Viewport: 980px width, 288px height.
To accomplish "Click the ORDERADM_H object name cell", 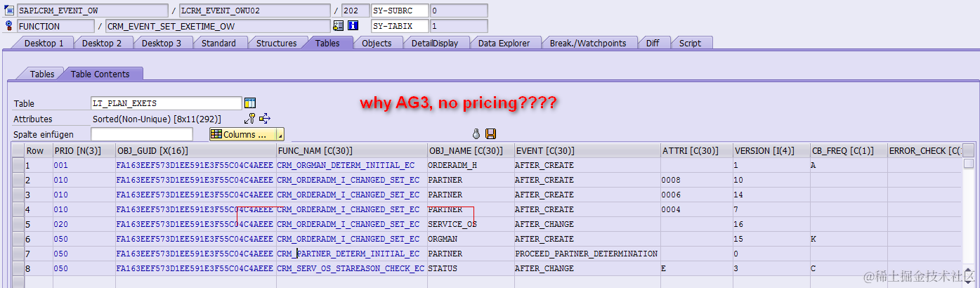I will [x=470, y=165].
